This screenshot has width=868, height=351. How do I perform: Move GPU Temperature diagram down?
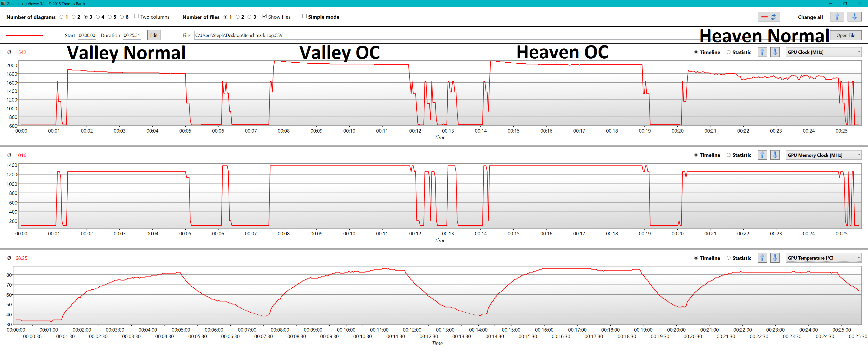pos(775,258)
